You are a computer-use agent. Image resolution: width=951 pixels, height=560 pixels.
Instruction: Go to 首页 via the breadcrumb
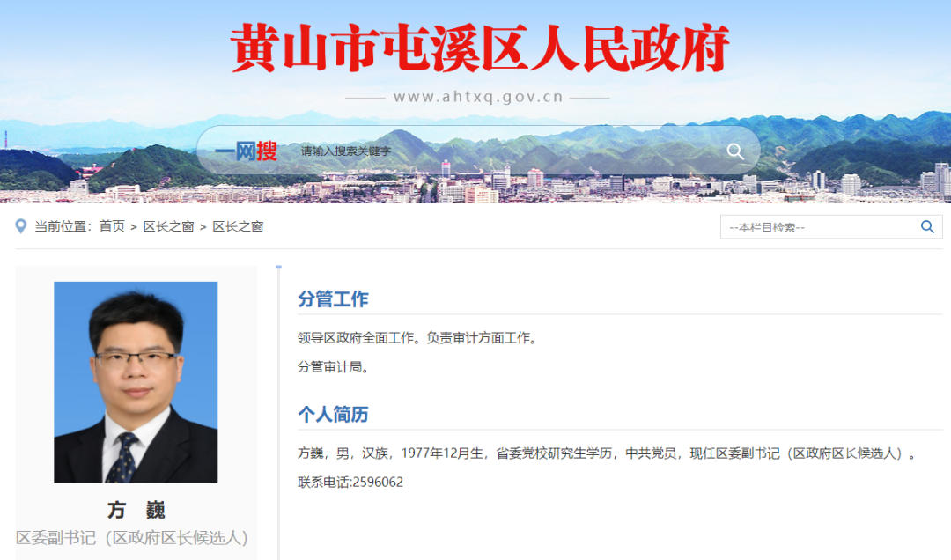tap(112, 226)
